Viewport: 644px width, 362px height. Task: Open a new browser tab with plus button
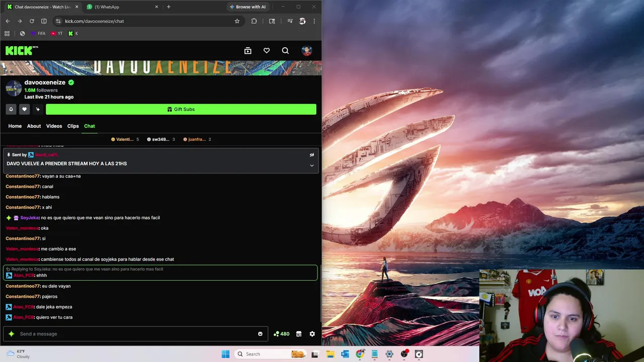(x=169, y=7)
